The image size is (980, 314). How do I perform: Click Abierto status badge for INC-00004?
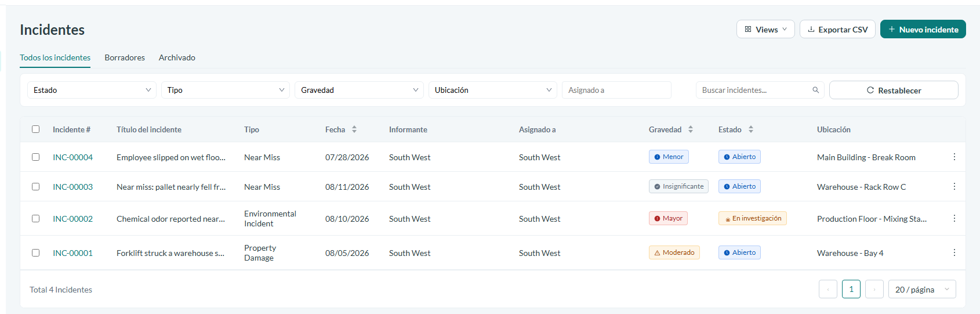(739, 157)
